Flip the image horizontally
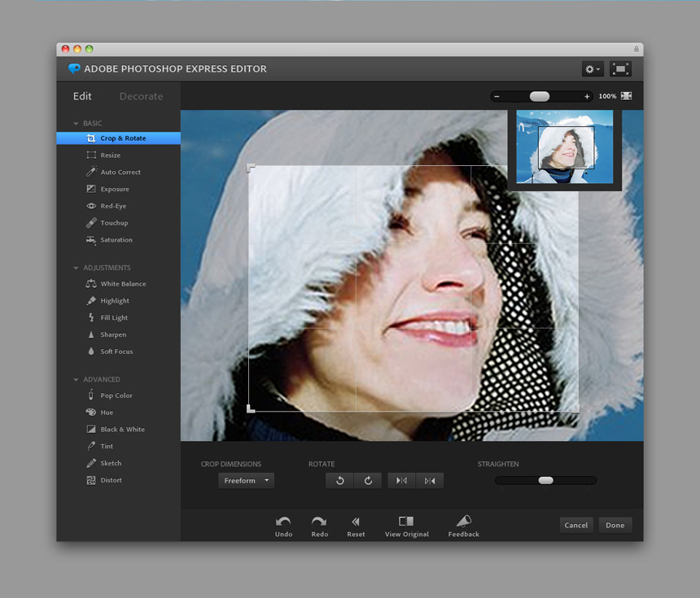Viewport: 700px width, 598px height. [402, 481]
